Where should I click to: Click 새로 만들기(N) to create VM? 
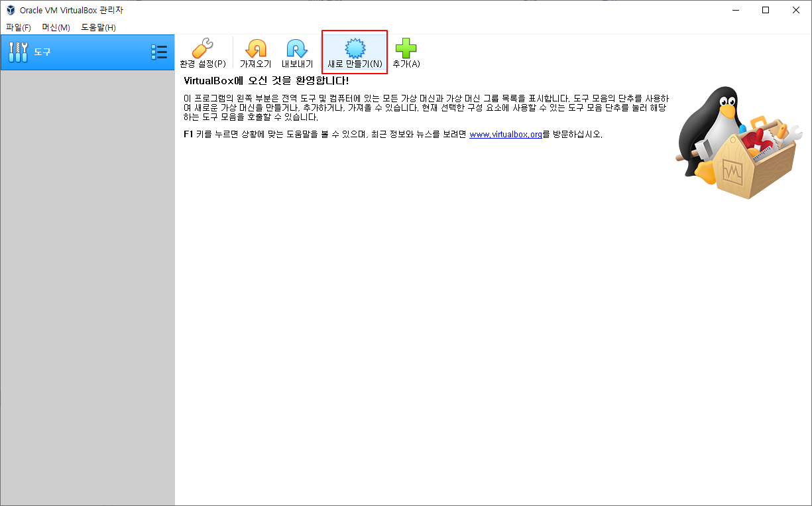tap(355, 53)
